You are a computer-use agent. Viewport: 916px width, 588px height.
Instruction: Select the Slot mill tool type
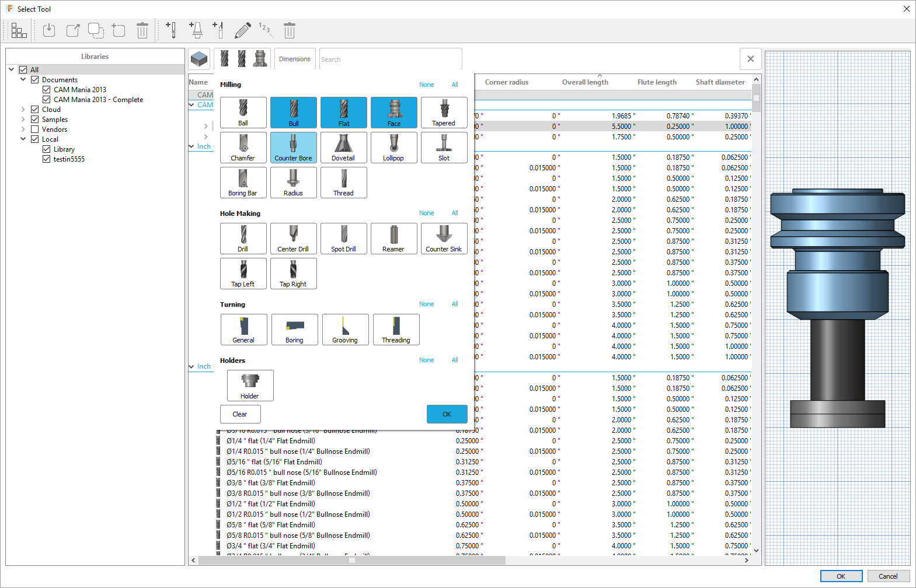pos(444,148)
